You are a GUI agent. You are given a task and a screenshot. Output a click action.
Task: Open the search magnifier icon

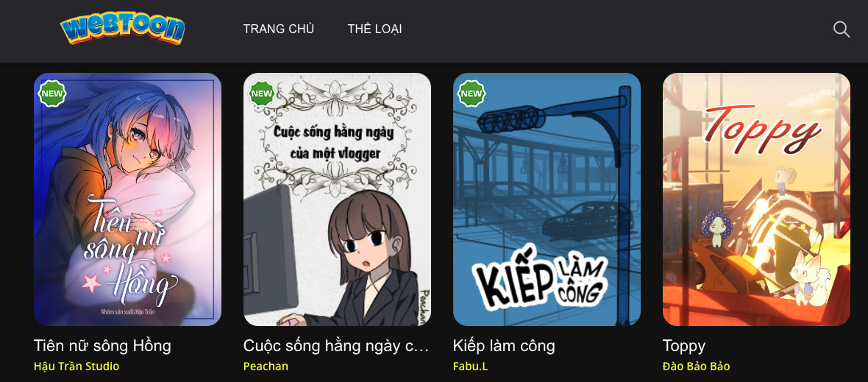tap(842, 29)
